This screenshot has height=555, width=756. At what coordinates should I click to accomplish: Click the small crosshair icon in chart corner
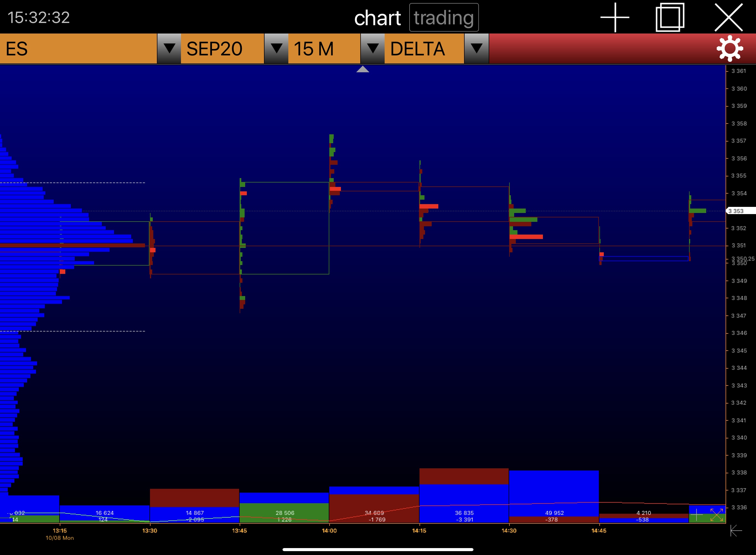(x=697, y=515)
